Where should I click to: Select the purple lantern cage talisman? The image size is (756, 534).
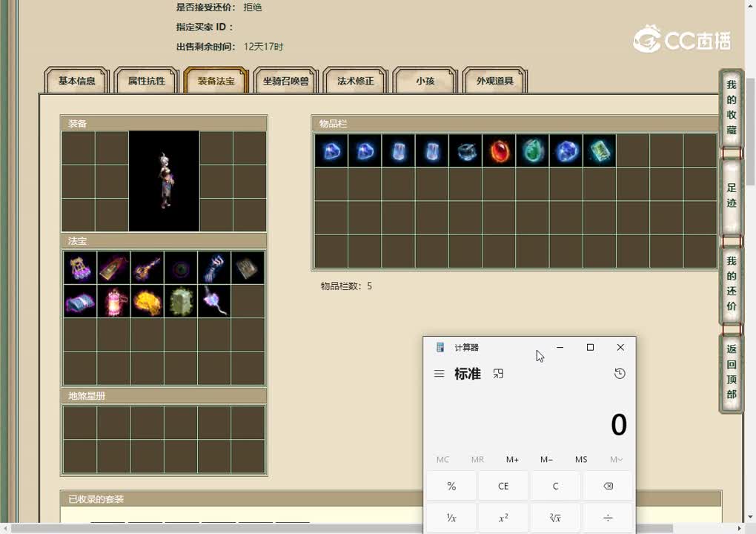tap(80, 268)
